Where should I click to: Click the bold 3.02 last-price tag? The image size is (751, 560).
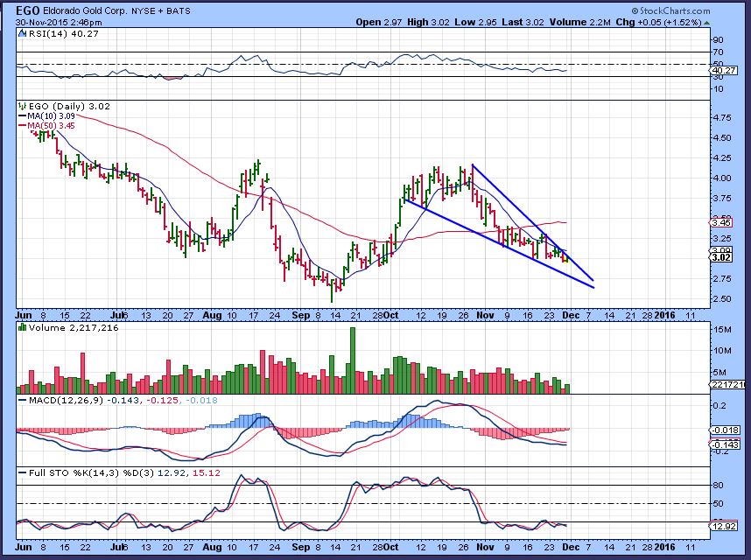(x=721, y=257)
